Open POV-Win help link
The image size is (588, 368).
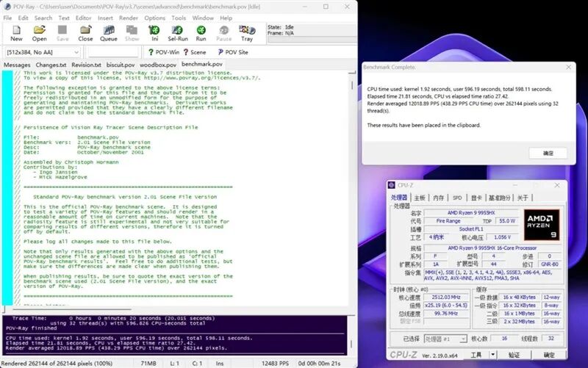164,52
